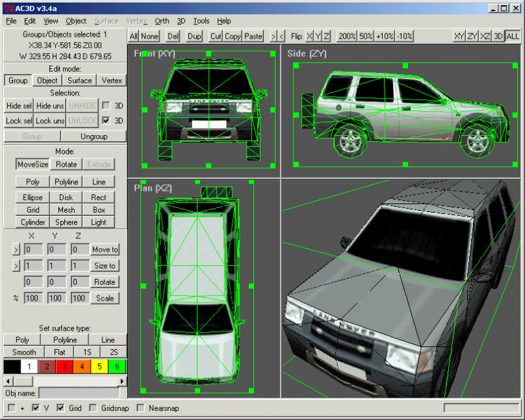Image resolution: width=525 pixels, height=420 pixels.
Task: Open the Object menu
Action: click(76, 21)
